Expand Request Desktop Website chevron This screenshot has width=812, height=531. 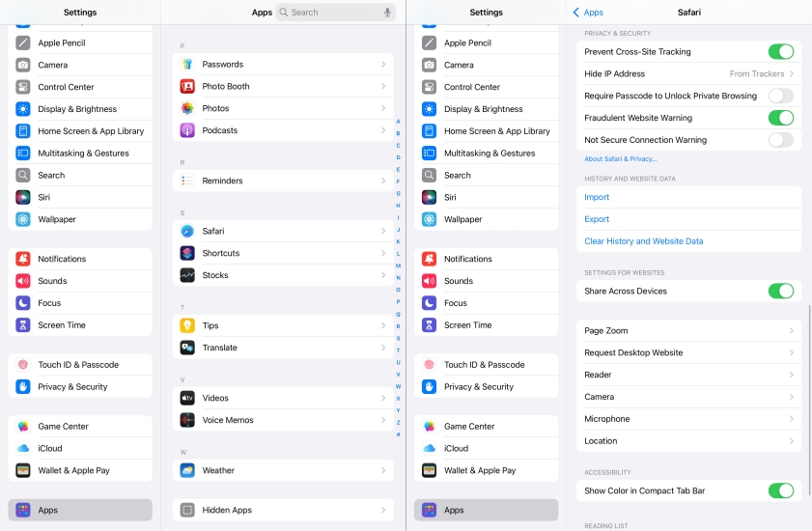(x=792, y=352)
